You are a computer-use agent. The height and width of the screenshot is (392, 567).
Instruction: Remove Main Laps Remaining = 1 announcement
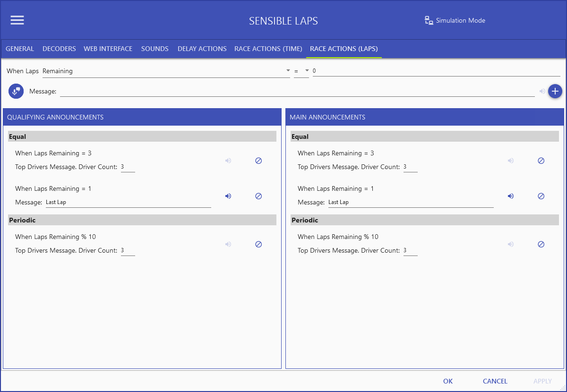[x=541, y=196]
